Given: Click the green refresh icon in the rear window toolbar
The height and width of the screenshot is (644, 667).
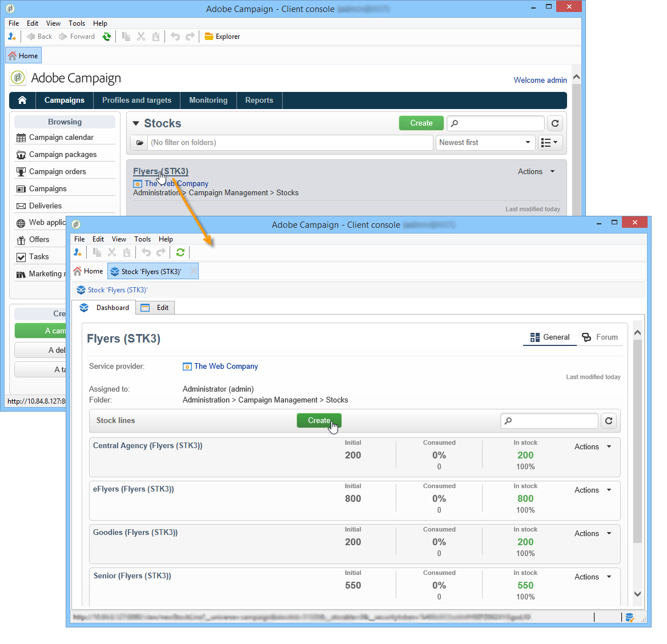Looking at the screenshot, I should 107,37.
